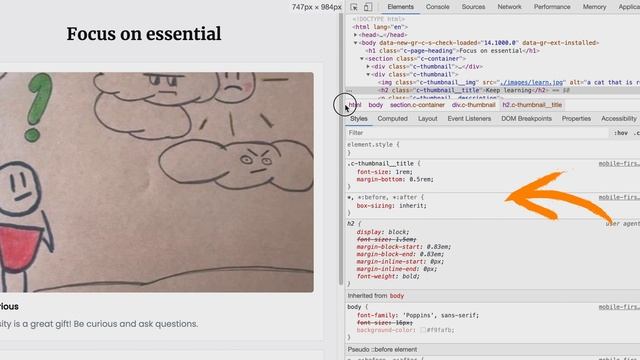This screenshot has width=640, height=360.
Task: Collapse the body element node
Action: pyautogui.click(x=356, y=43)
